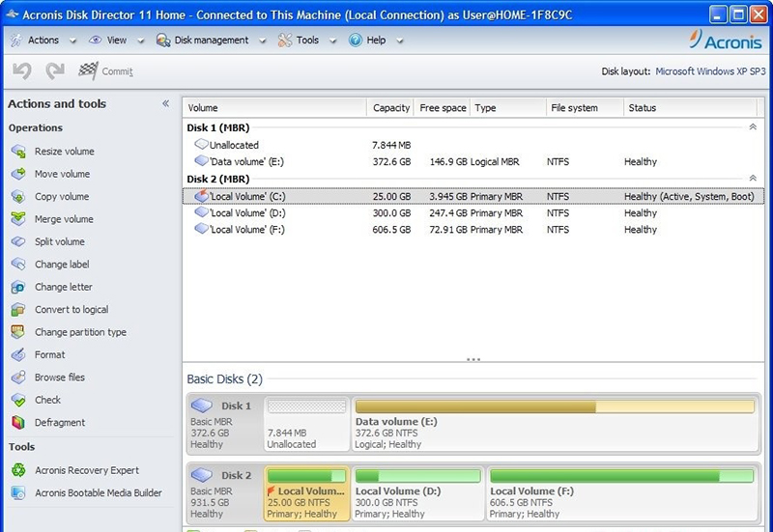Select the 'Local Volume' (D:) row

[x=472, y=212]
